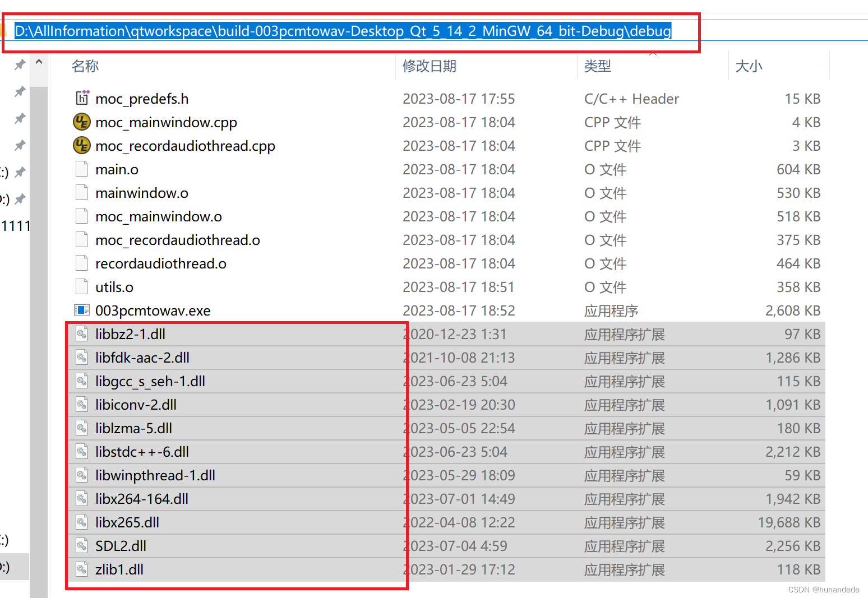This screenshot has width=868, height=598.
Task: Select the file name mainwindow.o
Action: click(x=142, y=193)
